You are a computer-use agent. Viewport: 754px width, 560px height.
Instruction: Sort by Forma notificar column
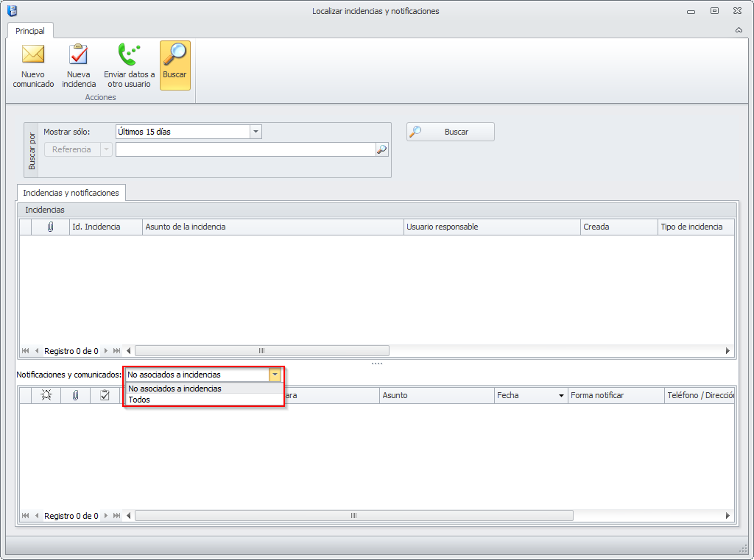pyautogui.click(x=616, y=395)
